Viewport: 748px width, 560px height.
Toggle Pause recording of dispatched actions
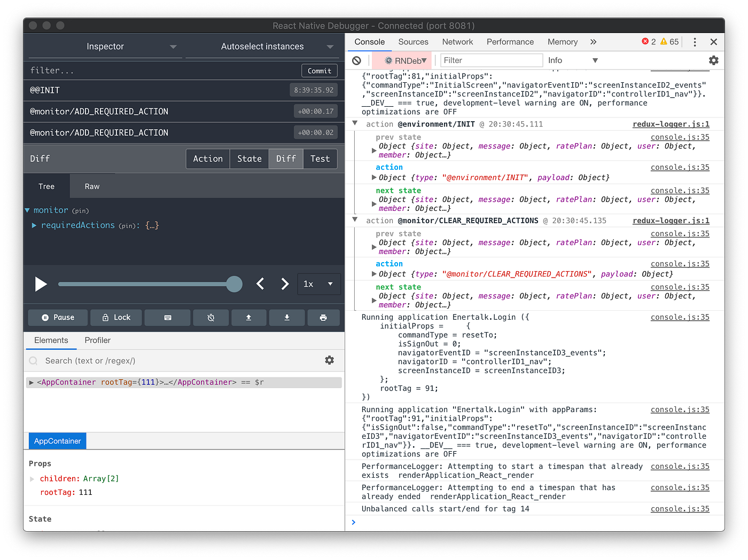(x=58, y=317)
